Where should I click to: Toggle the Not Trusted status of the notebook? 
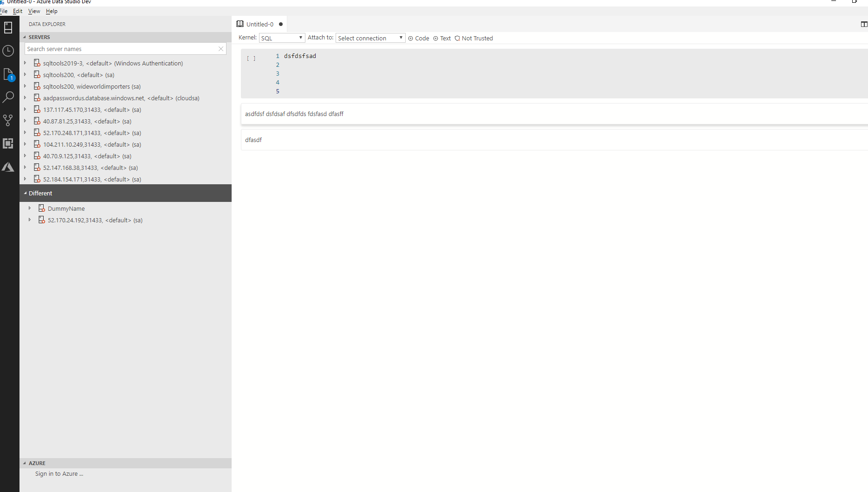point(474,38)
